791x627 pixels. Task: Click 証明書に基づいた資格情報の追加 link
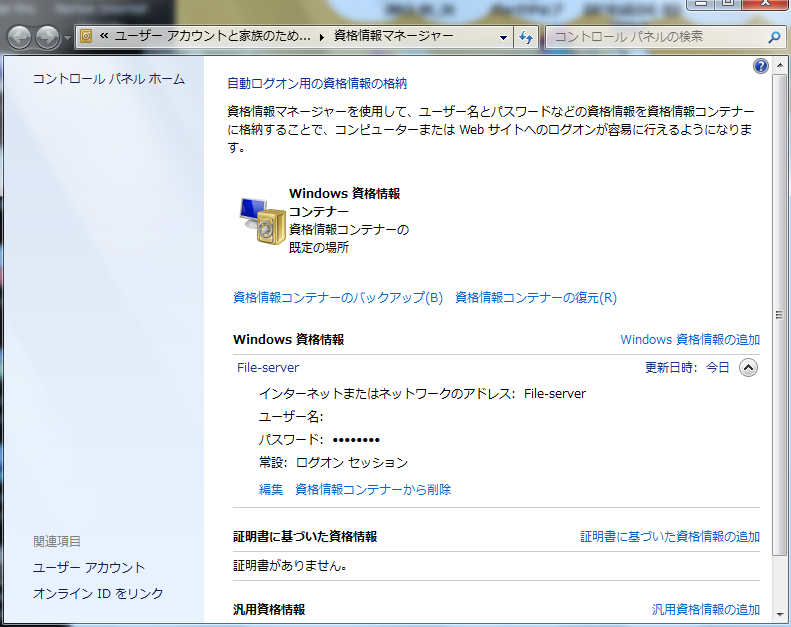click(670, 537)
